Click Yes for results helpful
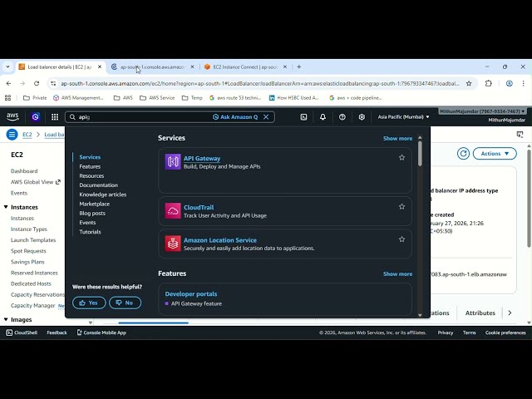Viewport: 532px width, 399px height. [x=89, y=303]
